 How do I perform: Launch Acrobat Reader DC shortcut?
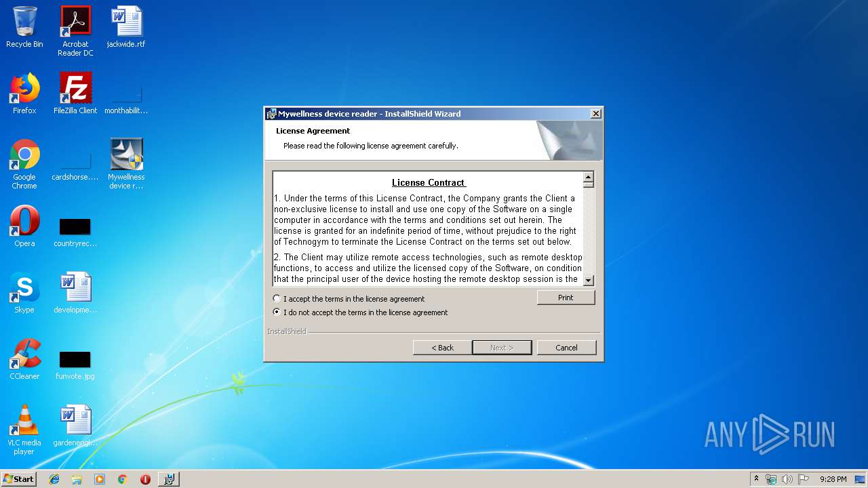(x=75, y=31)
